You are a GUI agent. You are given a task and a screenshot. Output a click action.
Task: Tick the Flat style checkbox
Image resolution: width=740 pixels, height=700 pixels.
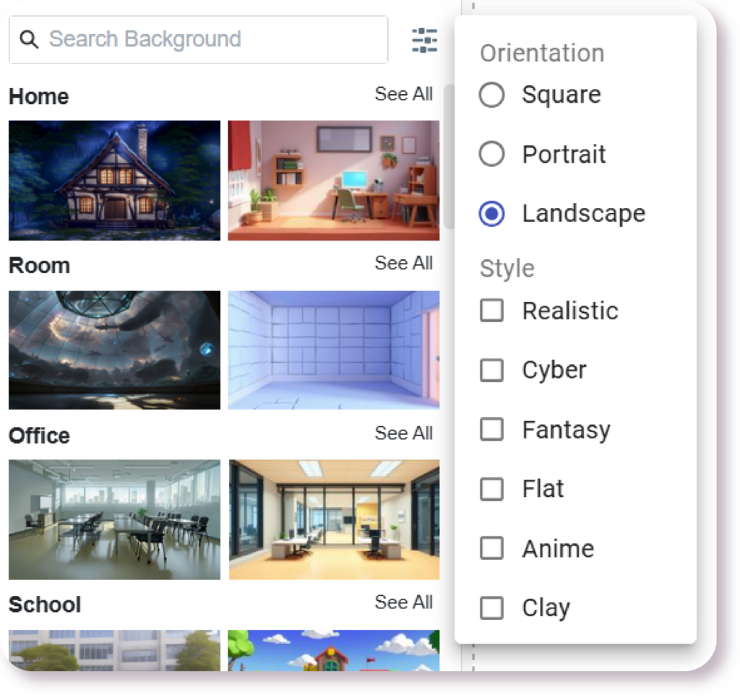click(x=492, y=489)
